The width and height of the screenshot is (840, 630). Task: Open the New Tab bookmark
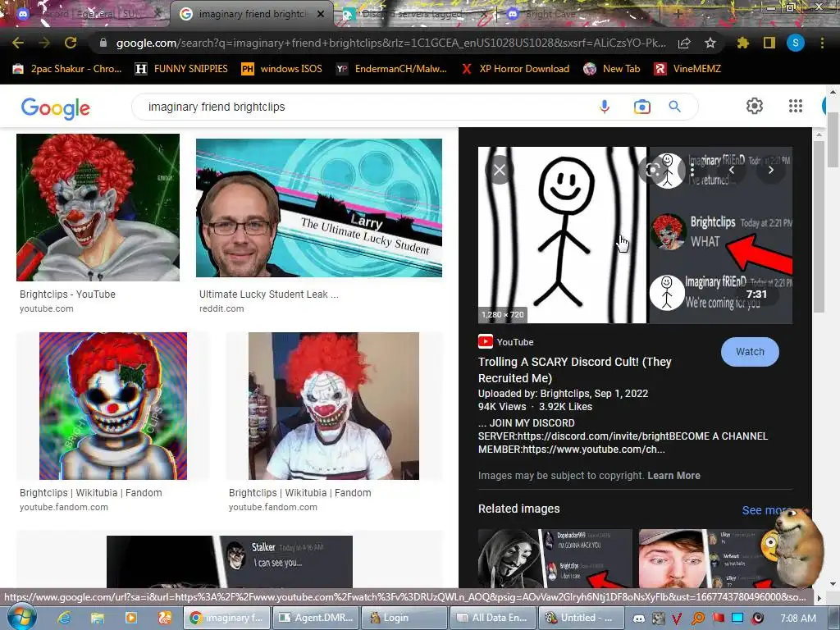pos(612,69)
